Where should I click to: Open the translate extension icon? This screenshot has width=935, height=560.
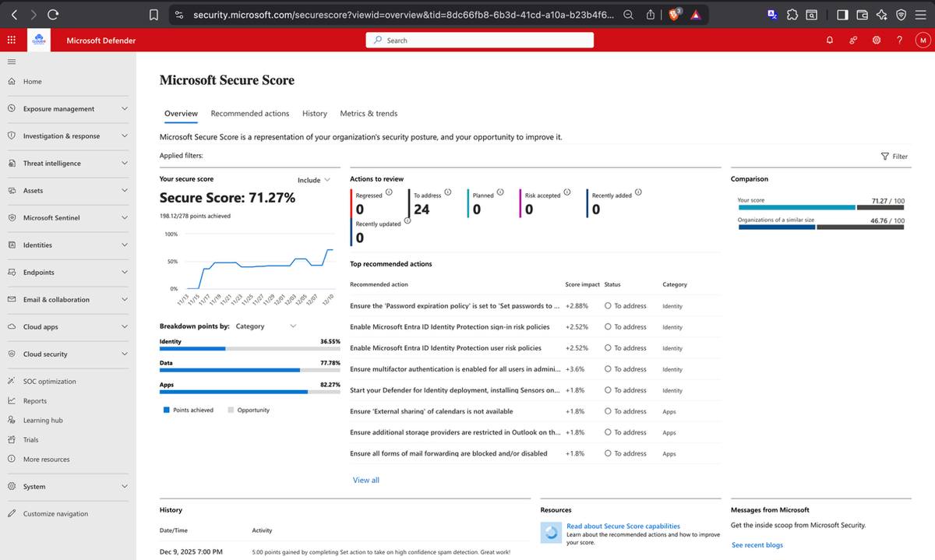772,14
